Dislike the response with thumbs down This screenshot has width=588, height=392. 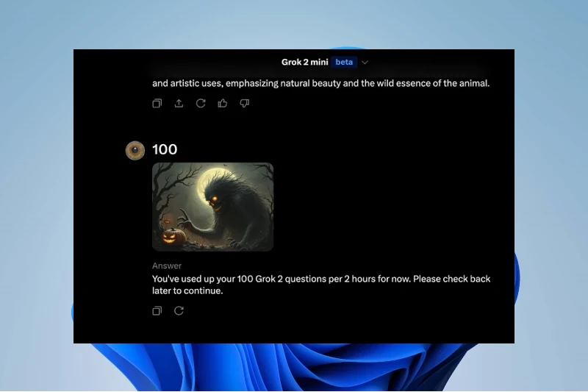[245, 103]
